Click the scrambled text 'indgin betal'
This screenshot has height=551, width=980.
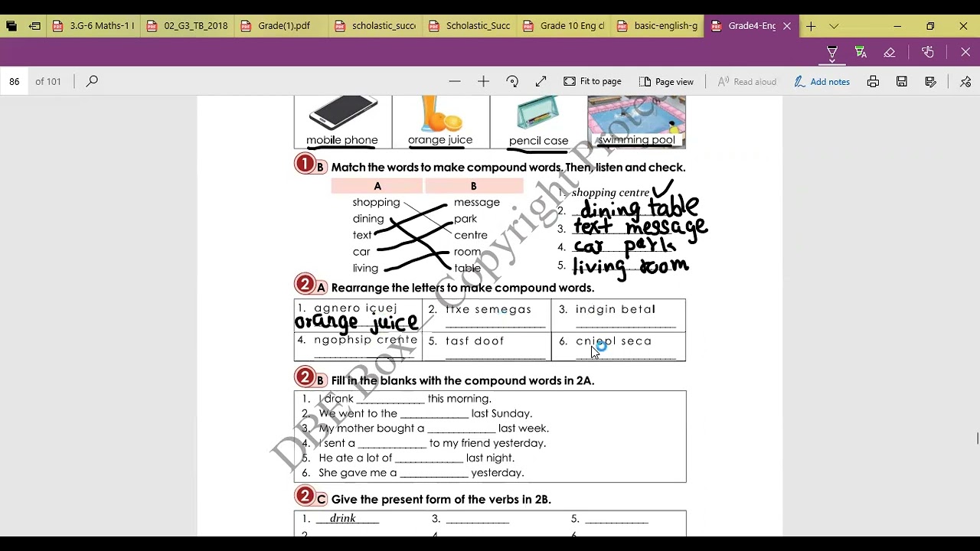(616, 309)
